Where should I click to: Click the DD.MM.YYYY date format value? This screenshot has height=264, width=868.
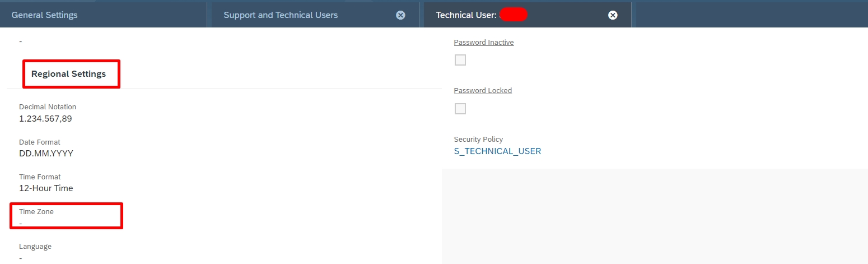point(46,154)
